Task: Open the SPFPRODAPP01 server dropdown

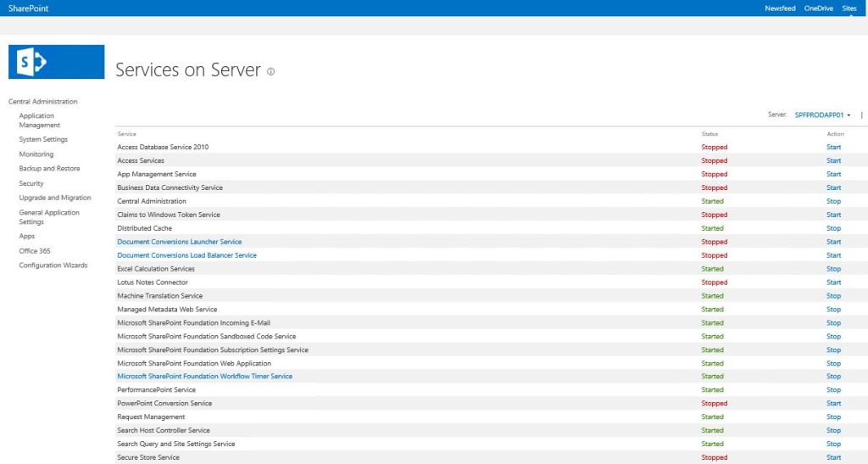Action: pos(822,115)
